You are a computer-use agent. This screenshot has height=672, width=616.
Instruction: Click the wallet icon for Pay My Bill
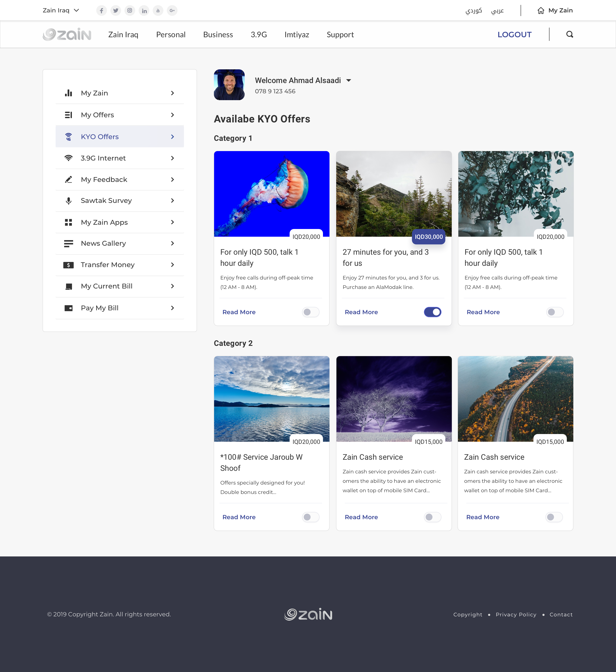[68, 308]
